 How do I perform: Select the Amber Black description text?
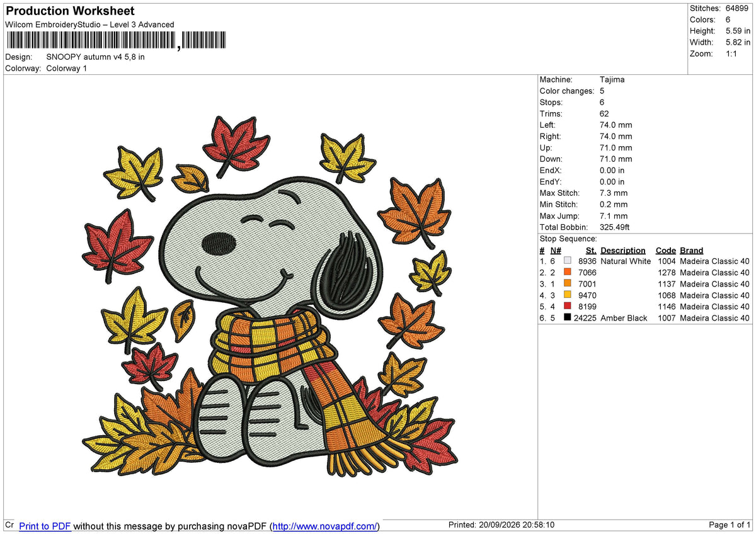pyautogui.click(x=624, y=318)
